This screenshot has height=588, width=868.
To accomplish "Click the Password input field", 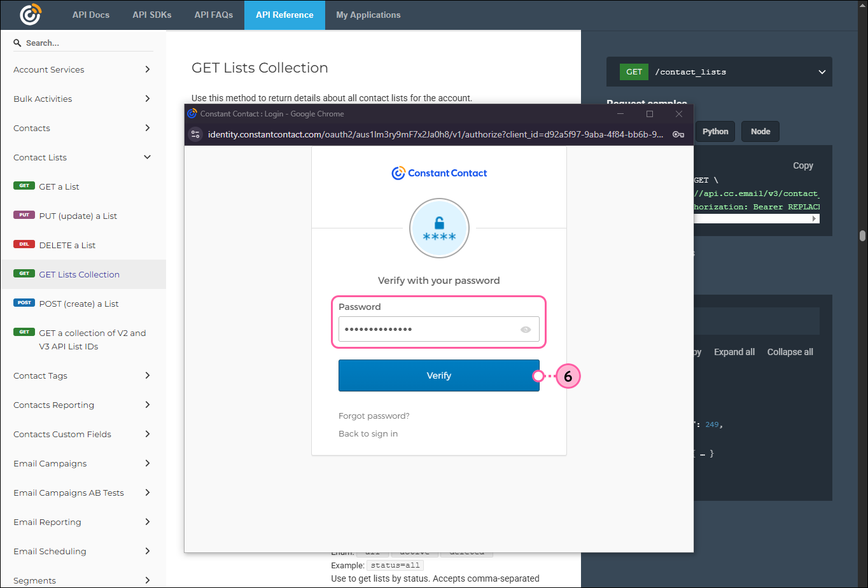I will point(439,329).
